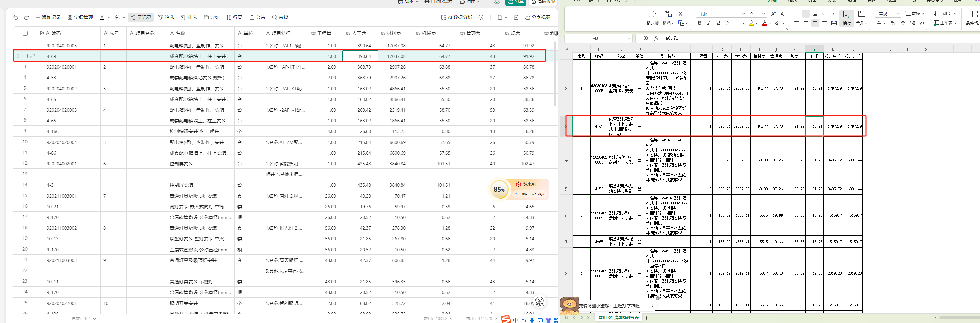Pick the red font color swatch
The image size is (980, 323).
765,23
